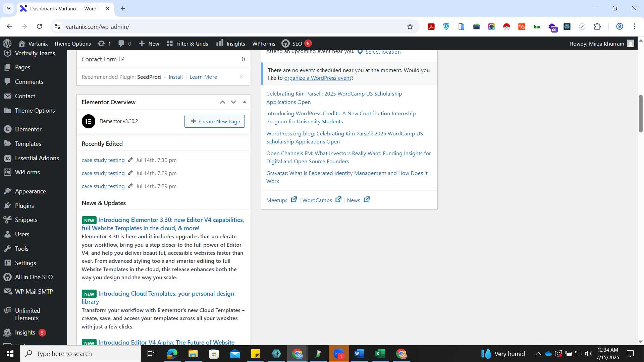
Task: Open the New content menu
Action: pos(149,44)
